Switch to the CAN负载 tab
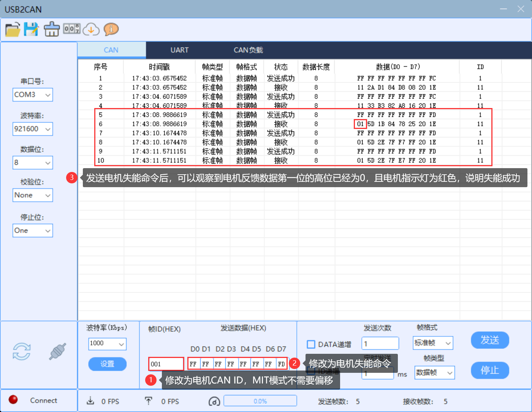The width and height of the screenshot is (532, 412). tap(248, 50)
